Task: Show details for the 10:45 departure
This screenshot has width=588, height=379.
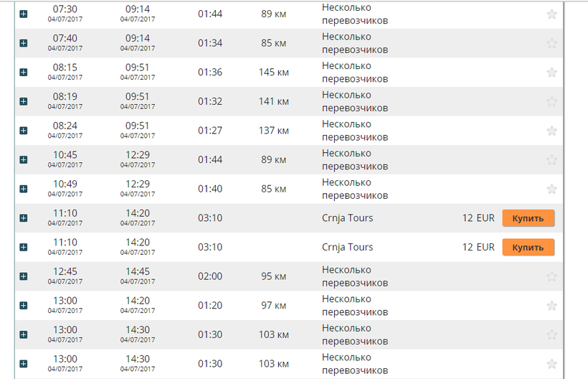Action: point(24,160)
